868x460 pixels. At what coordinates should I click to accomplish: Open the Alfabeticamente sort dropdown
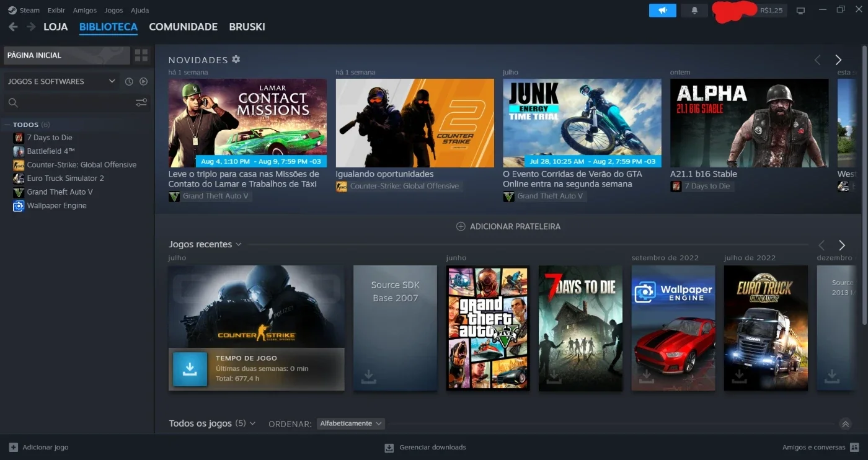(x=350, y=423)
